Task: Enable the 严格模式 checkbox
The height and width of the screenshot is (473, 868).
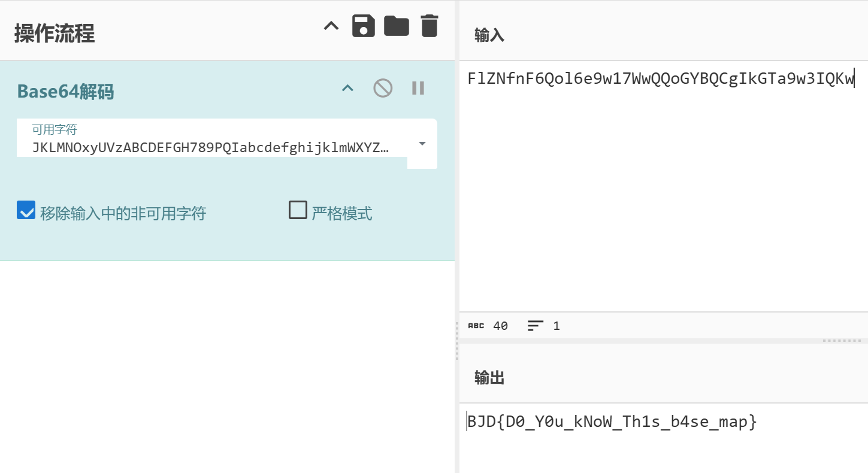Action: 298,210
